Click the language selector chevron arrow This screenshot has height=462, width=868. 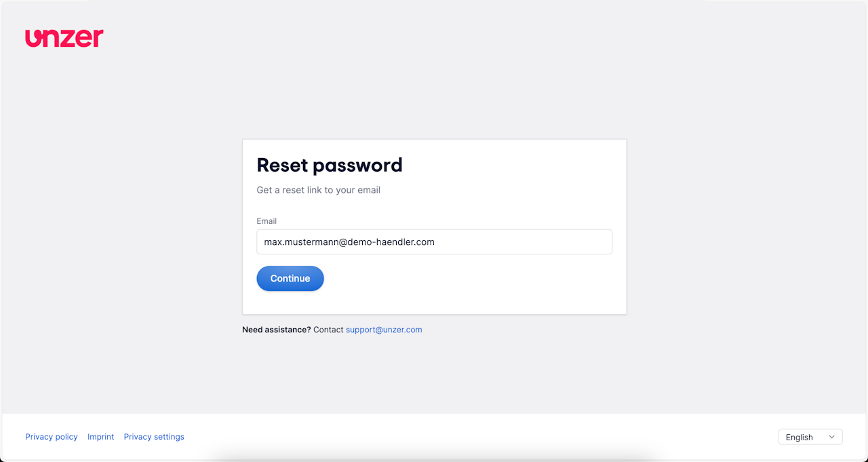[831, 437]
